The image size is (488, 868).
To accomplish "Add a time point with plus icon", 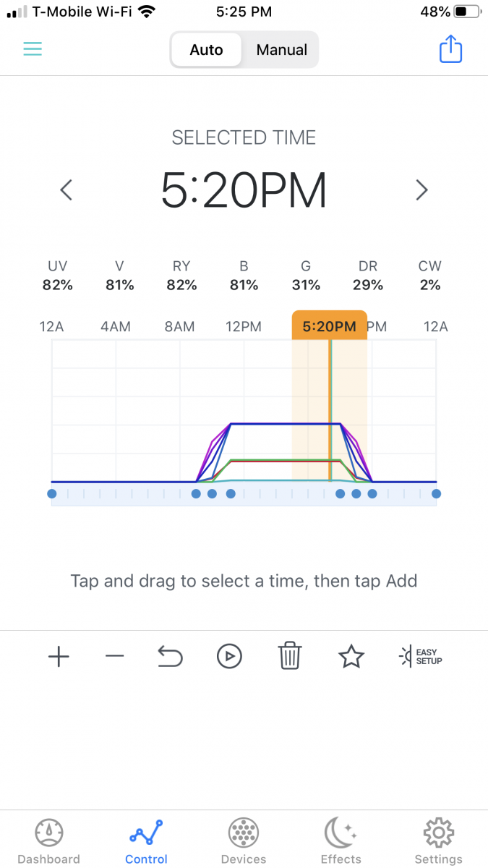I will (x=59, y=656).
